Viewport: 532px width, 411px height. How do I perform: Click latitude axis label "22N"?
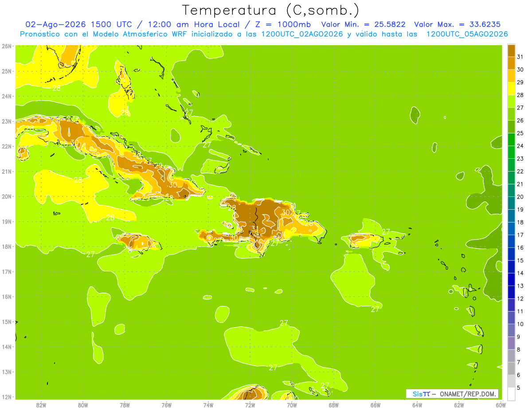(x=7, y=146)
